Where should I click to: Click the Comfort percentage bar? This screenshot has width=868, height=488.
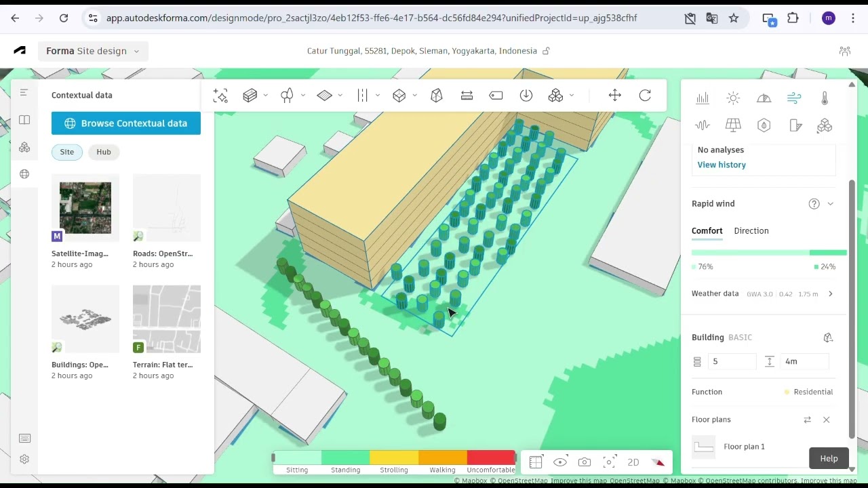pos(769,253)
